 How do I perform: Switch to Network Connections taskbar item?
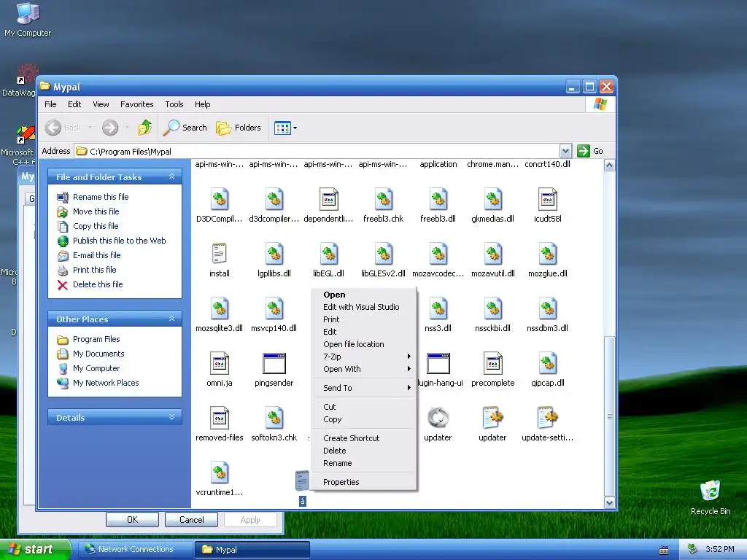click(135, 550)
